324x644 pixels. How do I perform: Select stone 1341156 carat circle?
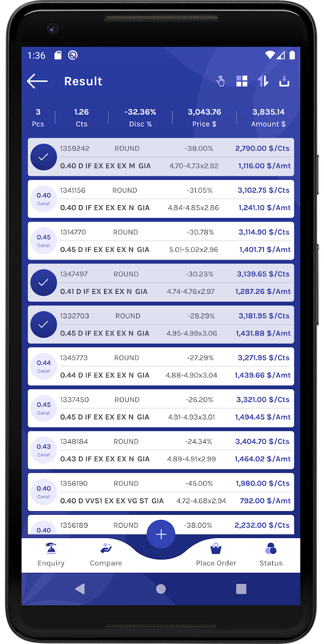coord(43,199)
